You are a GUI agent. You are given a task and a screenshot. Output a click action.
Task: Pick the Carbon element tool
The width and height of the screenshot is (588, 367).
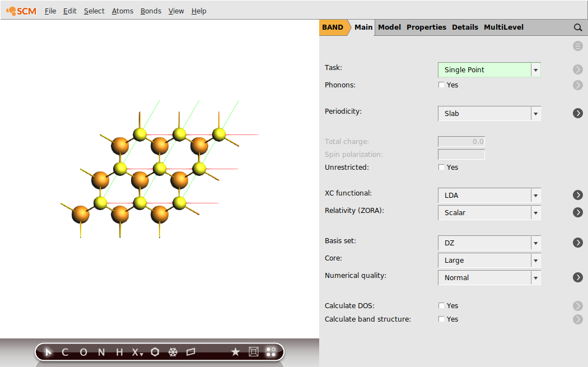click(x=64, y=352)
